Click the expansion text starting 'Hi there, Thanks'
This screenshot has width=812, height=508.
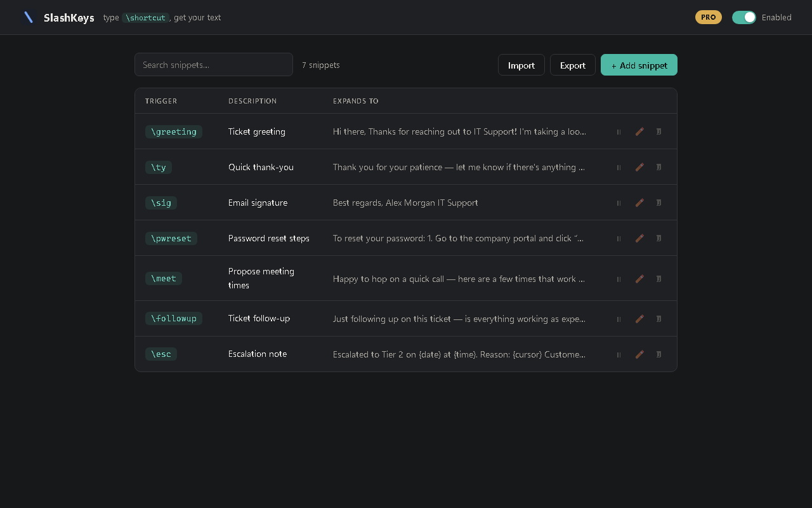click(x=459, y=131)
